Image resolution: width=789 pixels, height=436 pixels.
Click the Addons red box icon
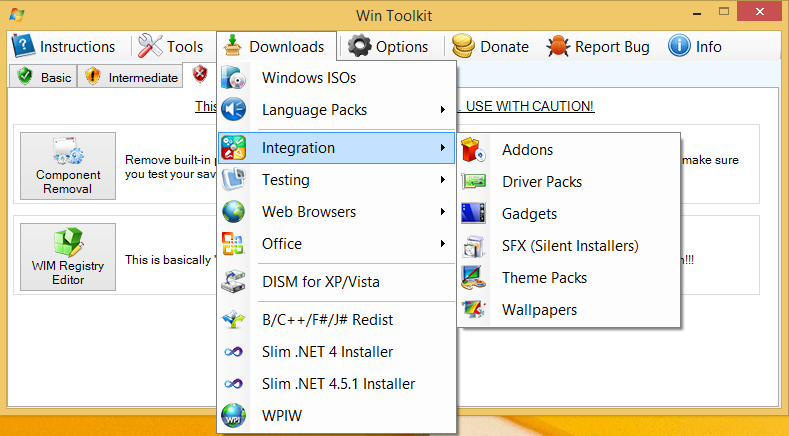click(x=474, y=150)
